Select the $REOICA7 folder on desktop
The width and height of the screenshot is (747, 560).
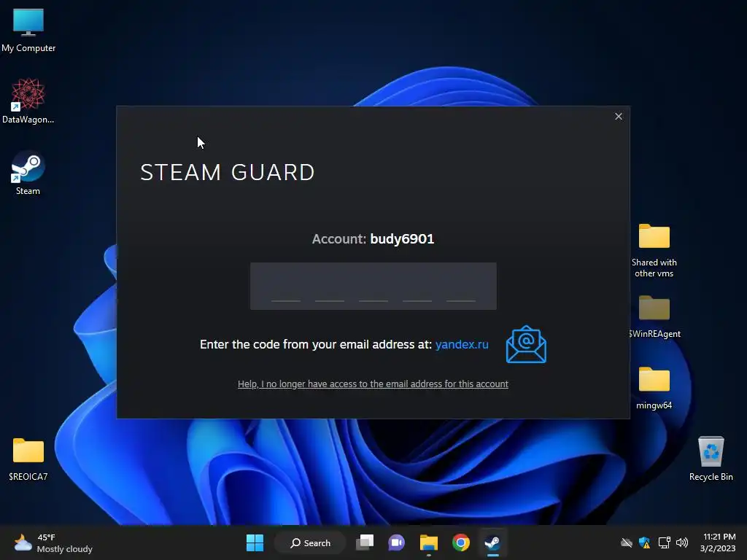(28, 459)
